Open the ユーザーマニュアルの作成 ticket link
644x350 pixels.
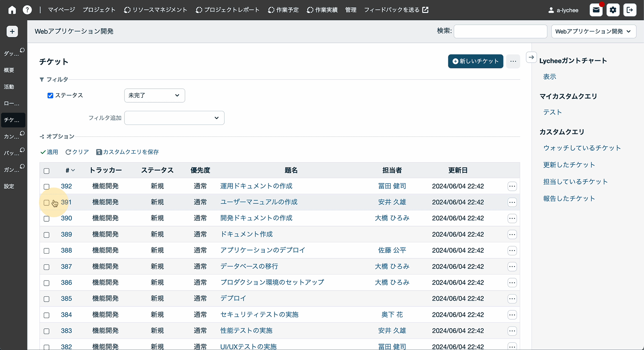point(259,202)
